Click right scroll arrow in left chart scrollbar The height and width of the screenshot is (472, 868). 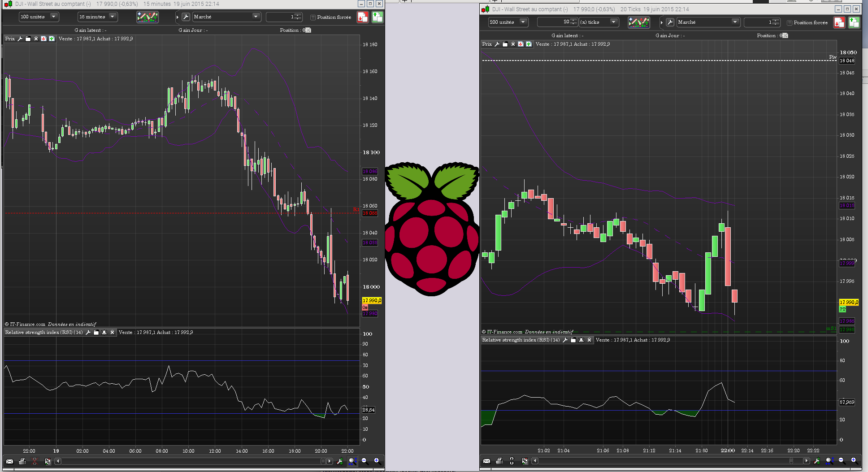pyautogui.click(x=330, y=461)
